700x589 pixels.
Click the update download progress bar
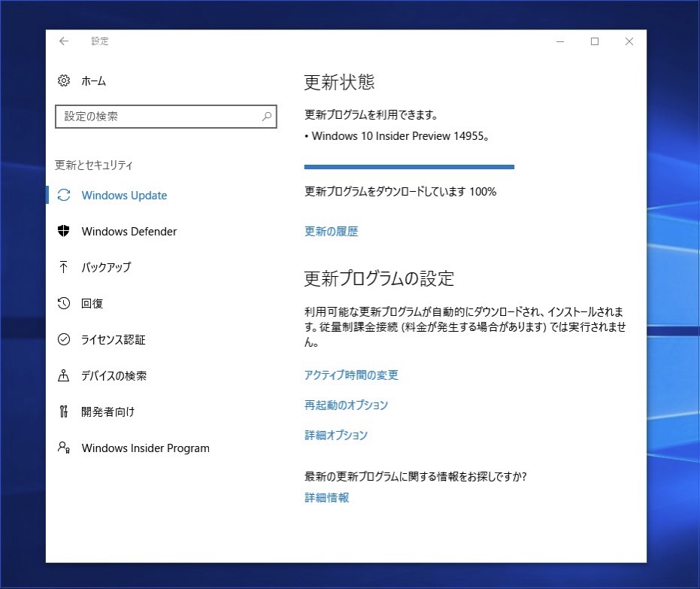[409, 167]
